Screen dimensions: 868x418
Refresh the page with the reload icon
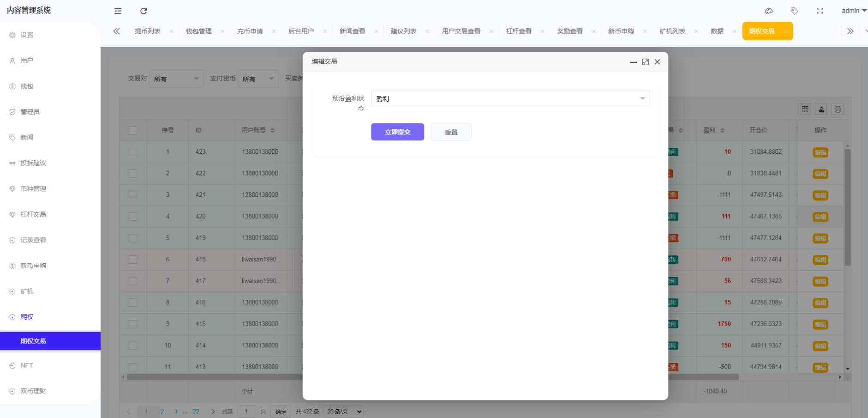144,11
